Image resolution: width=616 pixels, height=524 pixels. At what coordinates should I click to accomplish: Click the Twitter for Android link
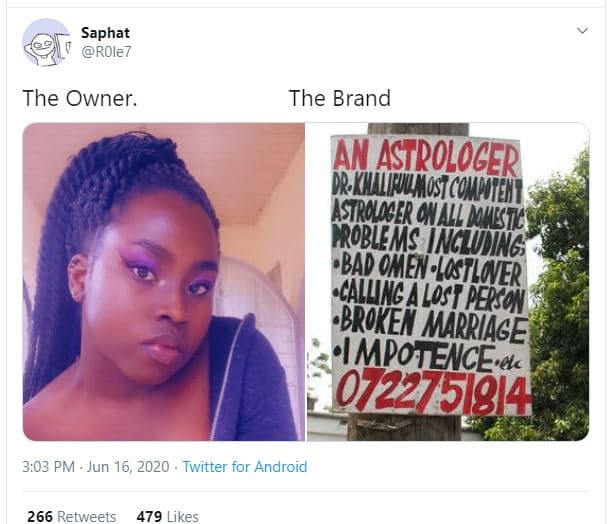tap(245, 467)
